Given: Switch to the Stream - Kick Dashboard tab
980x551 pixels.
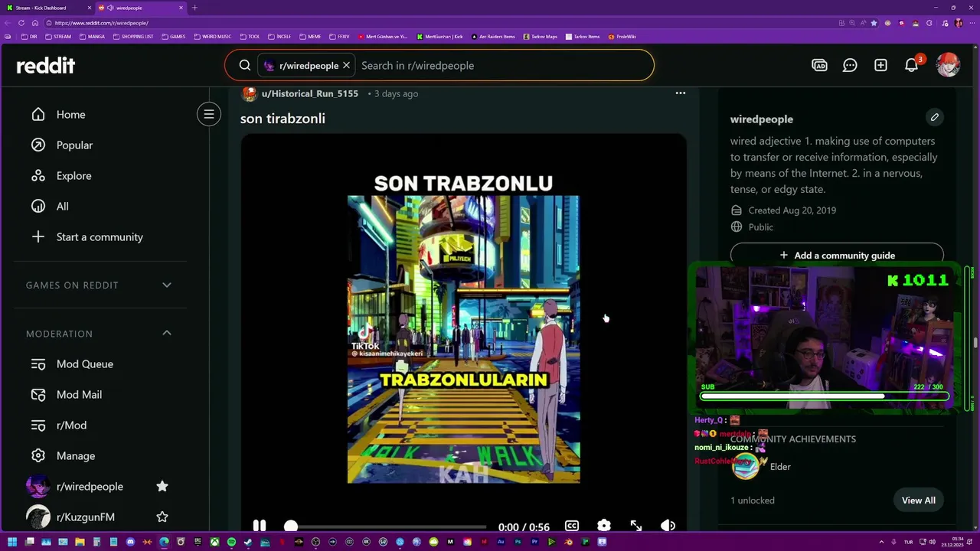Looking at the screenshot, I should (46, 8).
